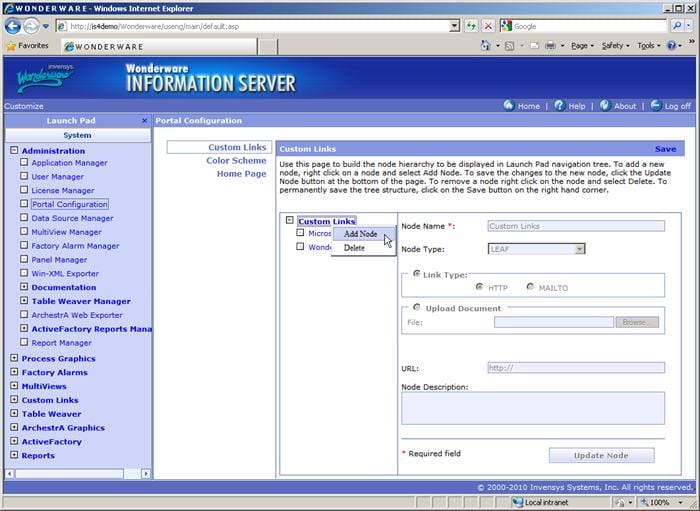
Task: Open Data Source Manager link
Action: point(72,218)
